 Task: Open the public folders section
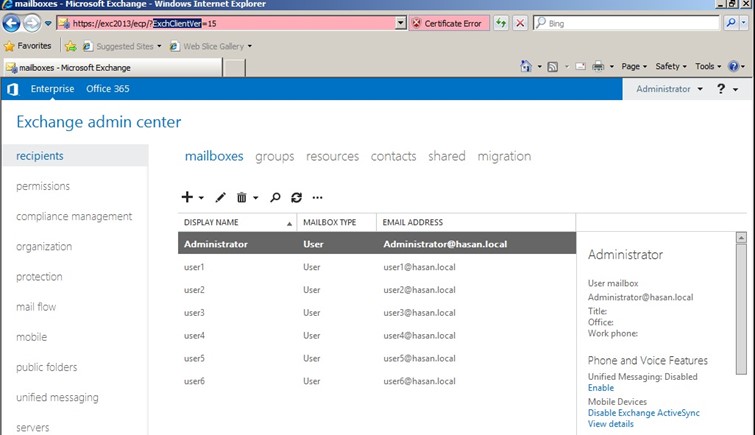tap(46, 367)
